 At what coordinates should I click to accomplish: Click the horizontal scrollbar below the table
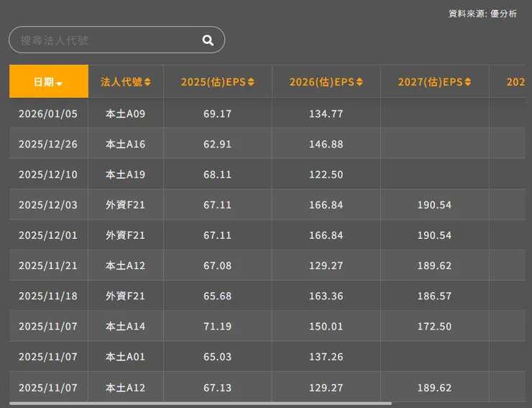point(201,403)
